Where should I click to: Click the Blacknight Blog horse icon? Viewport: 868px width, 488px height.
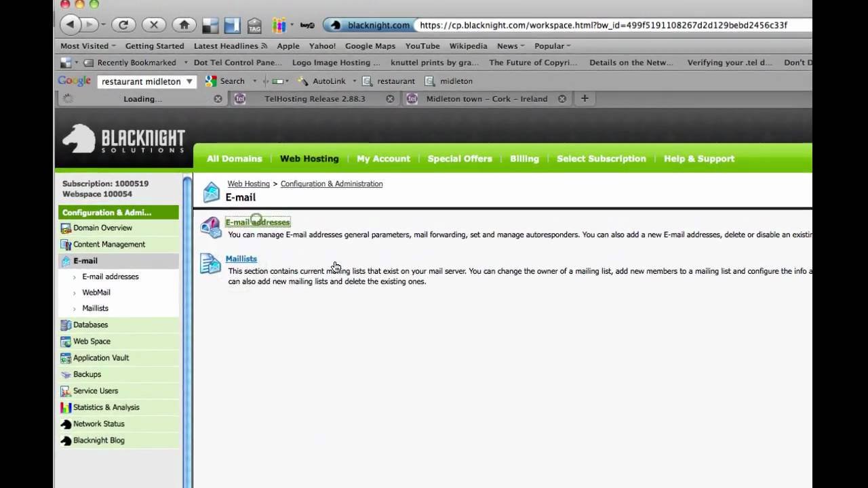66,440
